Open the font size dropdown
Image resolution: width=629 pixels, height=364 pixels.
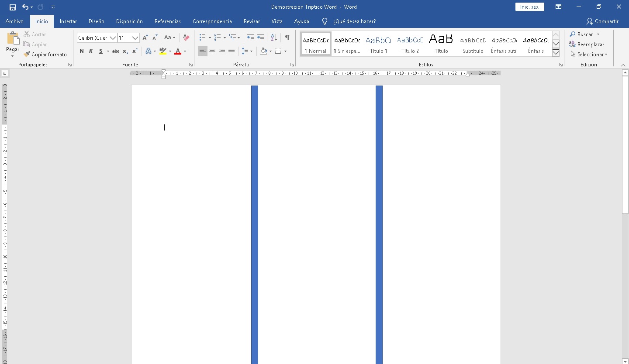click(135, 38)
